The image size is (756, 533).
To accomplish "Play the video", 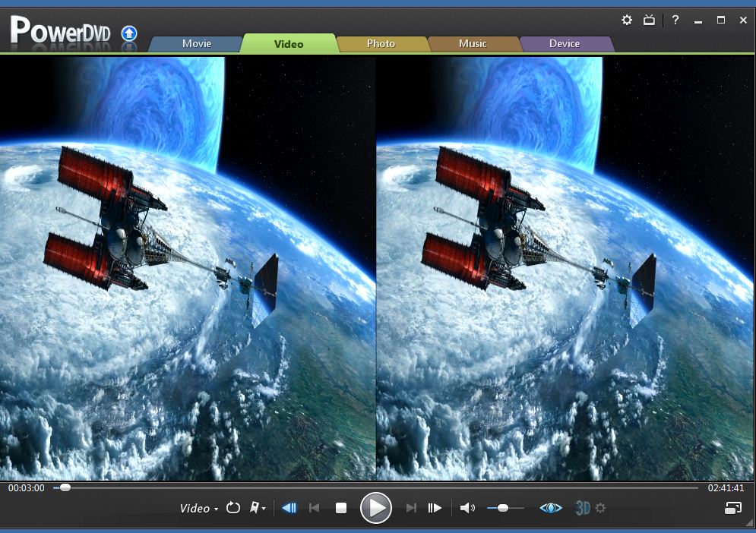I will pyautogui.click(x=375, y=508).
